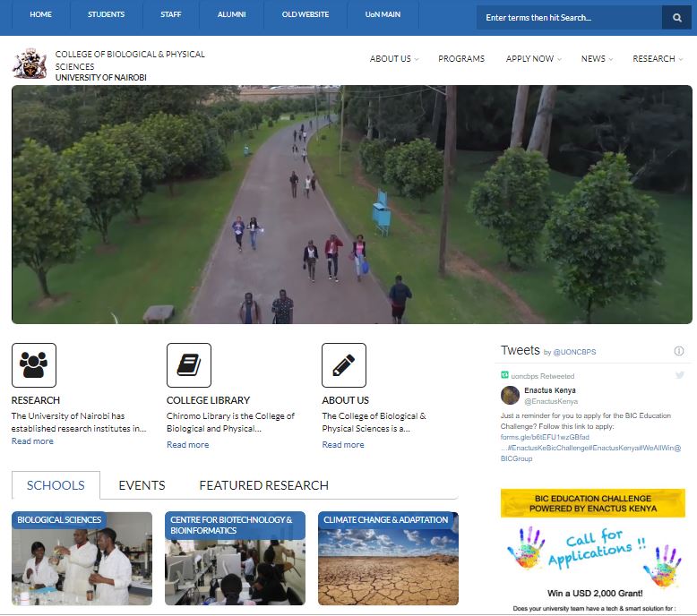Screen dimensions: 697x616
Task: Click the Twitter info circle icon
Action: (x=679, y=351)
